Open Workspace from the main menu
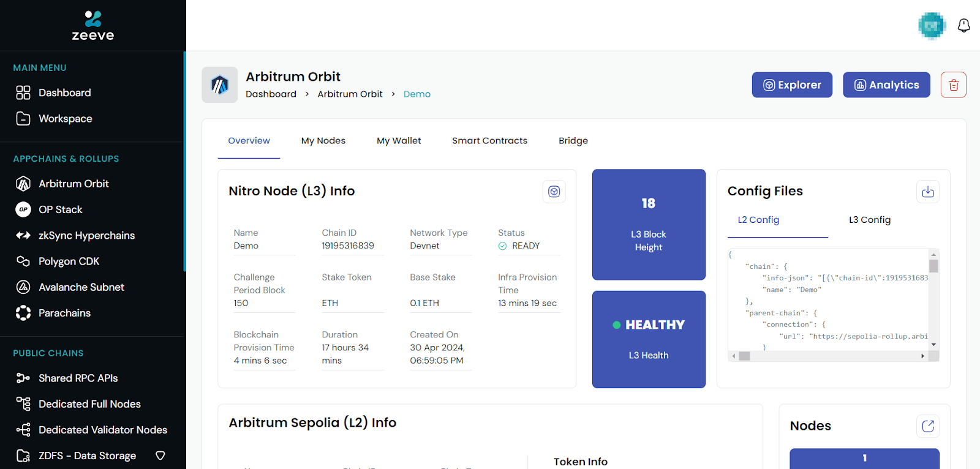 (66, 119)
